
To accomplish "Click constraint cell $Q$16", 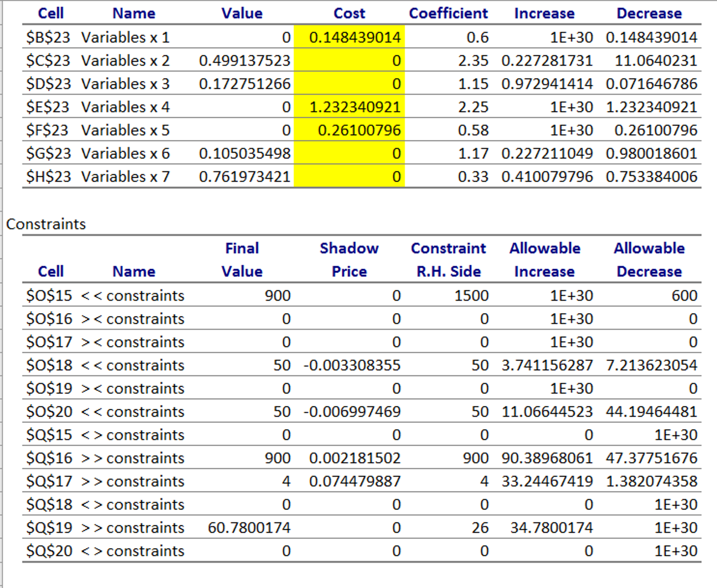I will [49, 458].
